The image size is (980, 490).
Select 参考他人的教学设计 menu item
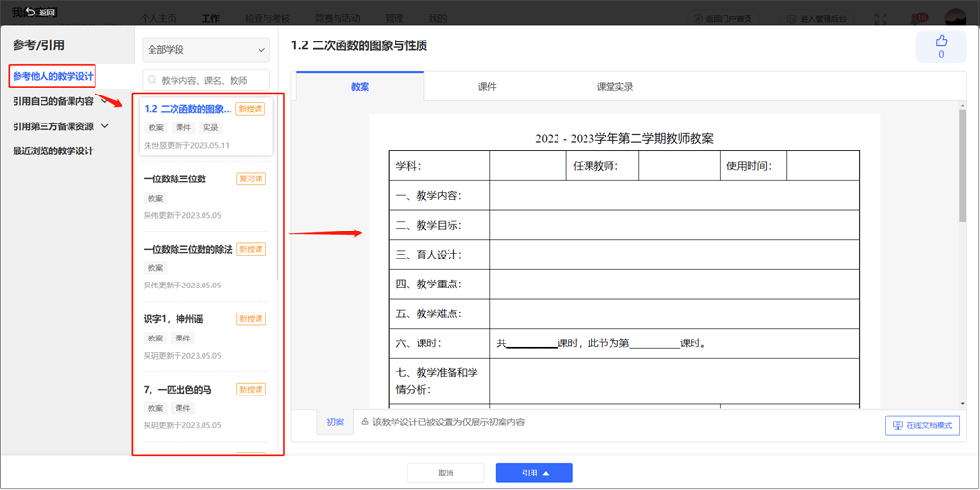(53, 77)
